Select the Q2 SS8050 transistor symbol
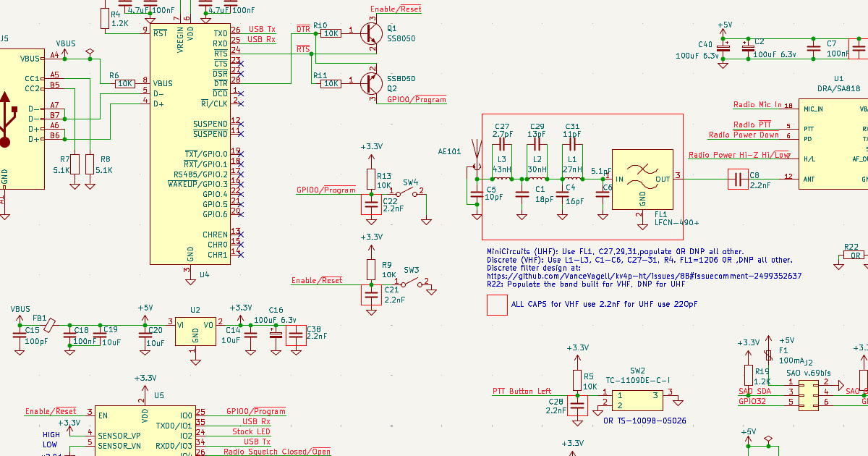Screen dimensions: 868x456 tap(372, 83)
